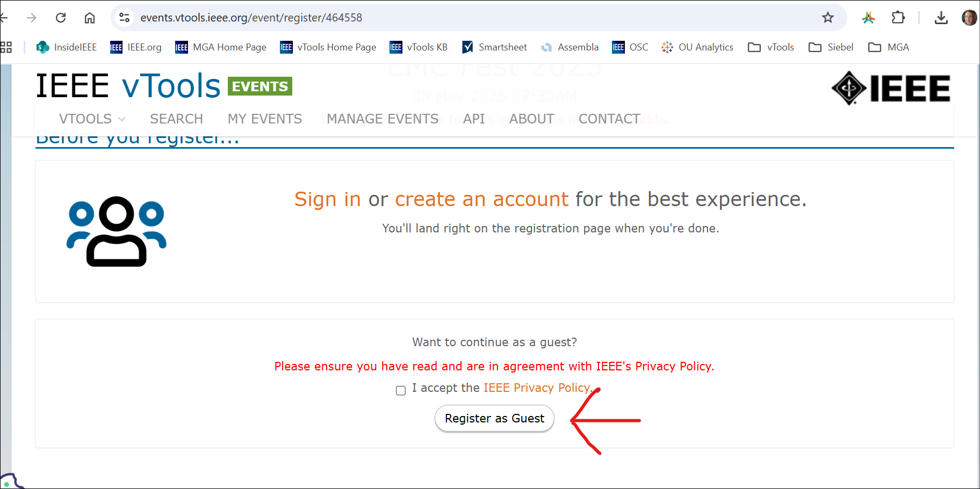The height and width of the screenshot is (489, 980).
Task: Bookmark this page with star icon
Action: point(828,18)
